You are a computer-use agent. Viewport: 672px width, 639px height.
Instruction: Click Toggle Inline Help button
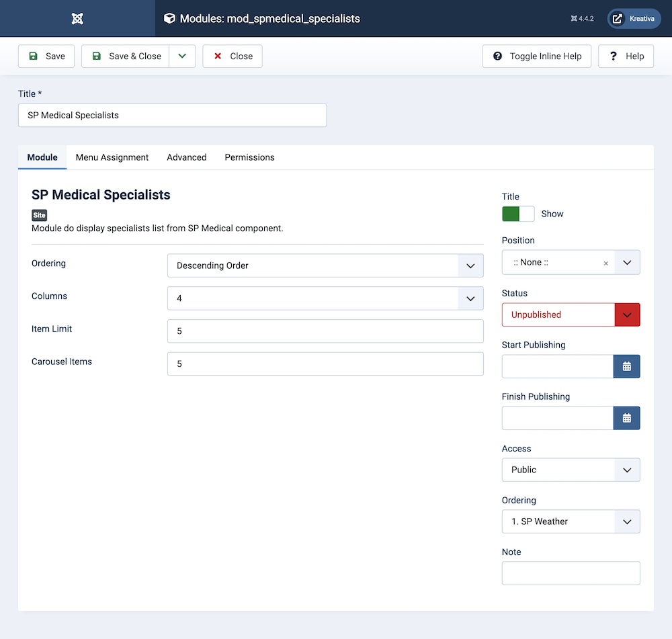[x=537, y=56]
